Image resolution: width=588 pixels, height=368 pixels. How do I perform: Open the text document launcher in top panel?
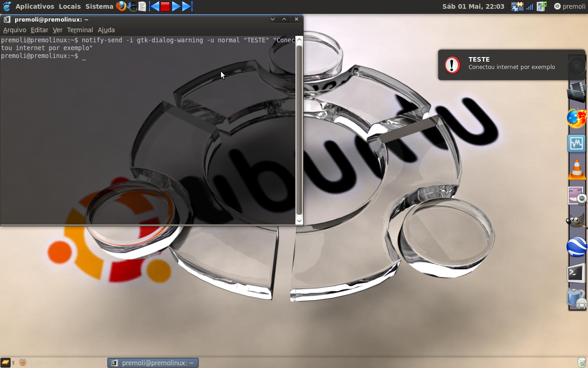[x=142, y=6]
